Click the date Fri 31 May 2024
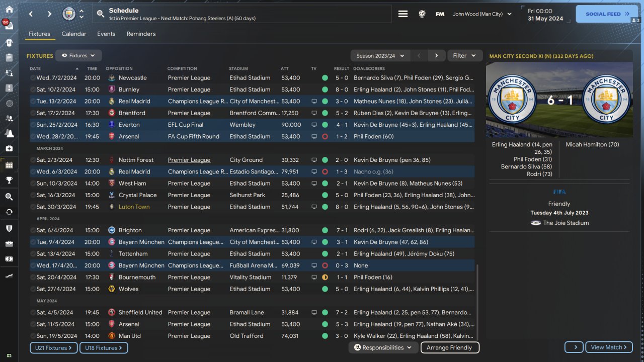 point(545,15)
